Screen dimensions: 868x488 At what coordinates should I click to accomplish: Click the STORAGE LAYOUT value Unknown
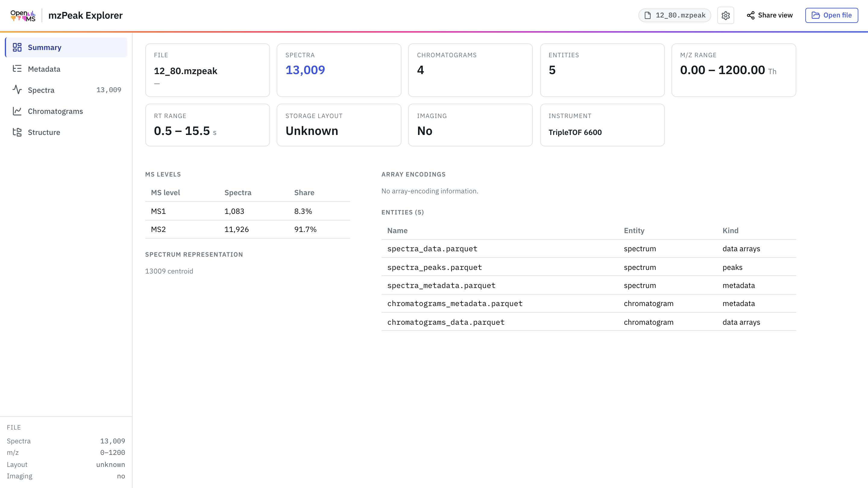click(x=312, y=131)
